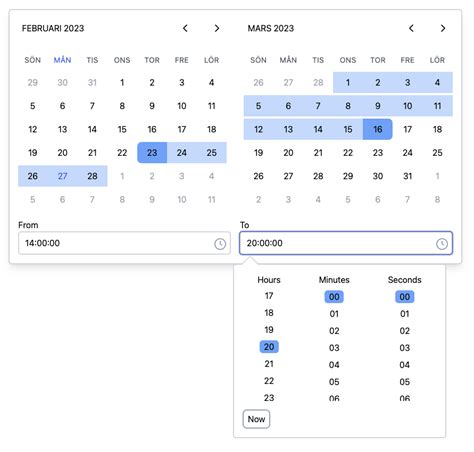Image resolution: width=474 pixels, height=452 pixels.
Task: Click the From time input field
Action: point(124,243)
